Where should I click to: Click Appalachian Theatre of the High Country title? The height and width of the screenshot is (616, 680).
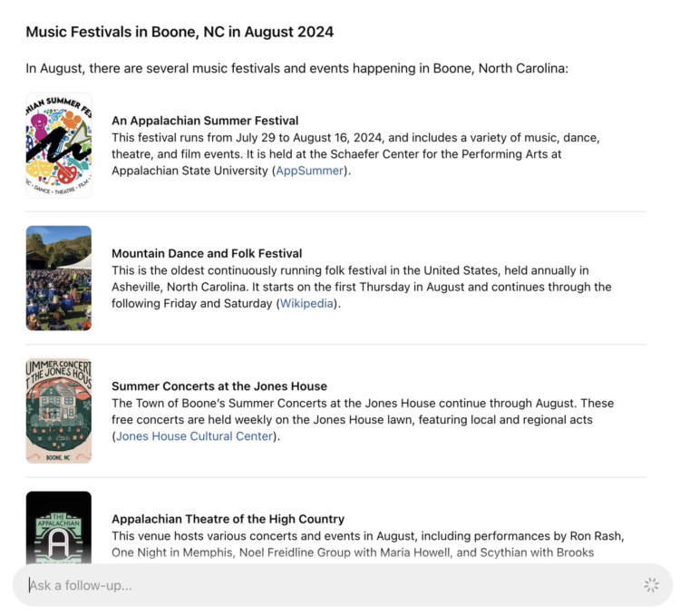click(228, 519)
